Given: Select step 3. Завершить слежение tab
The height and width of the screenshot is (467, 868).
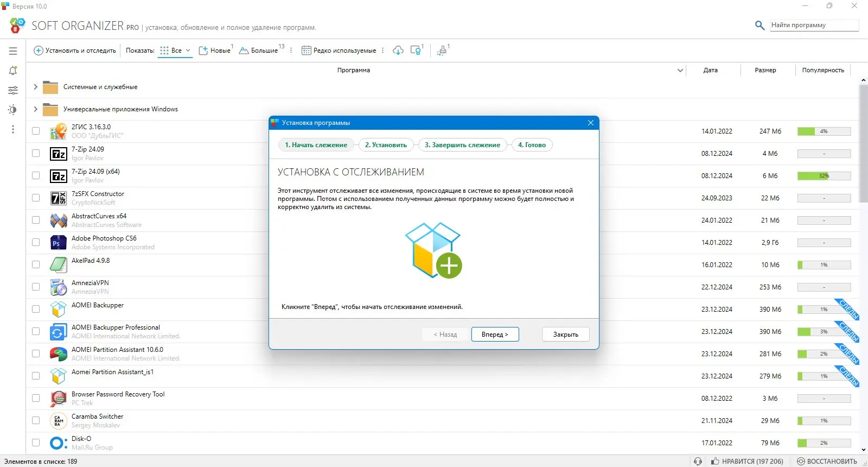Looking at the screenshot, I should (462, 145).
